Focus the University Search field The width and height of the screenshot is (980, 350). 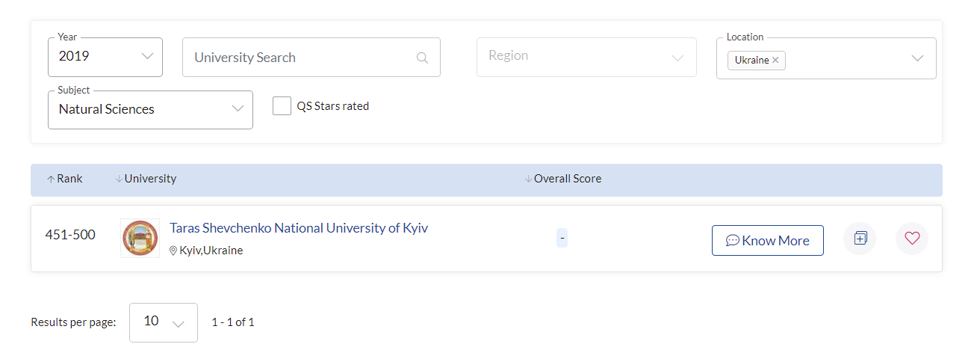[x=311, y=57]
